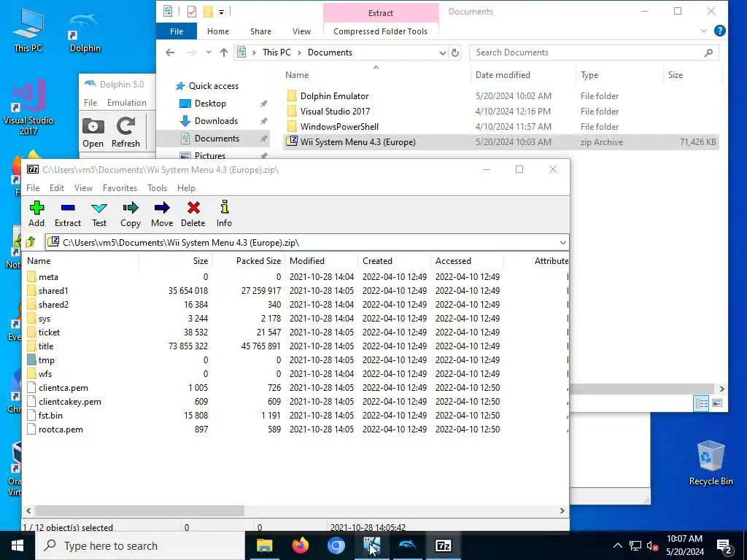Image resolution: width=747 pixels, height=560 pixels.
Task: Expand Explorer ribbon chevron
Action: [704, 31]
